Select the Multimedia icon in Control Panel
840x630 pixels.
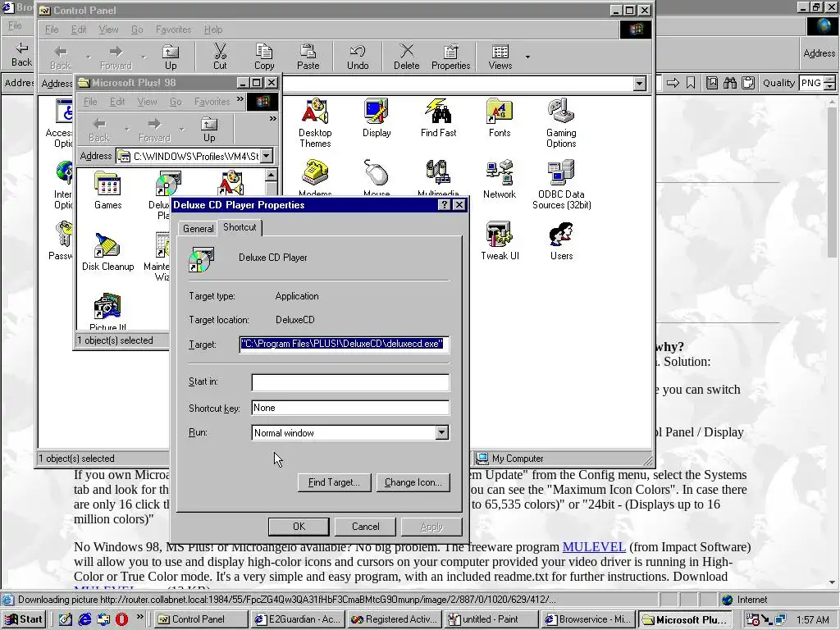[x=438, y=178]
